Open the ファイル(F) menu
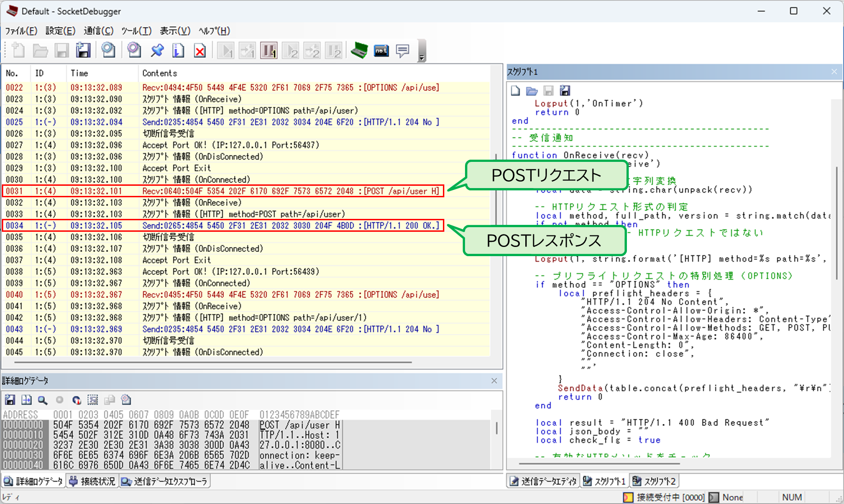This screenshot has width=844, height=504. click(x=21, y=31)
